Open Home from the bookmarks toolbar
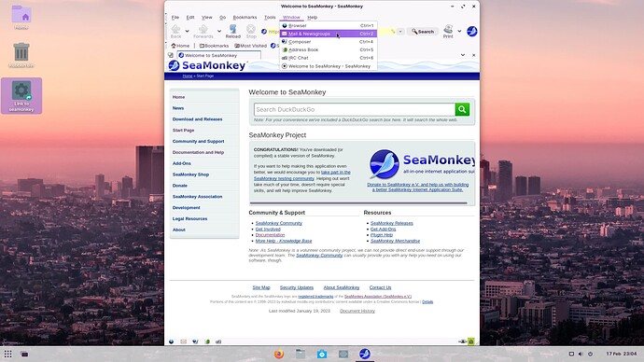 tap(180, 46)
